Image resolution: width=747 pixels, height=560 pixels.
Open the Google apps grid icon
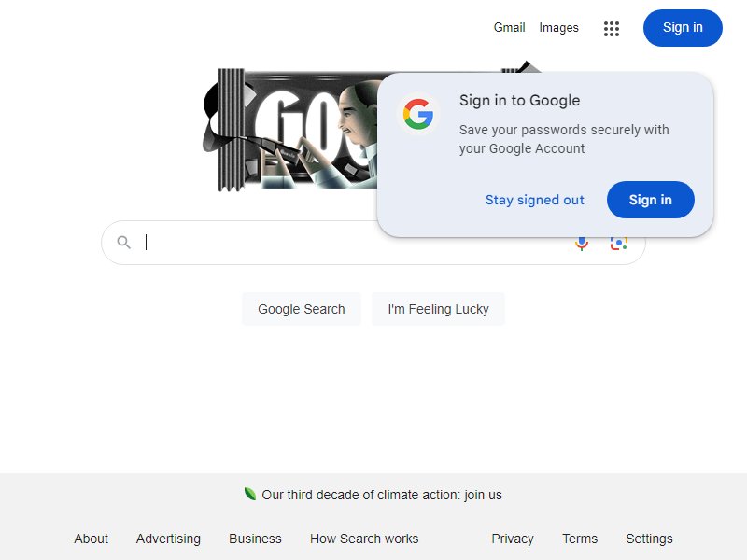point(612,29)
